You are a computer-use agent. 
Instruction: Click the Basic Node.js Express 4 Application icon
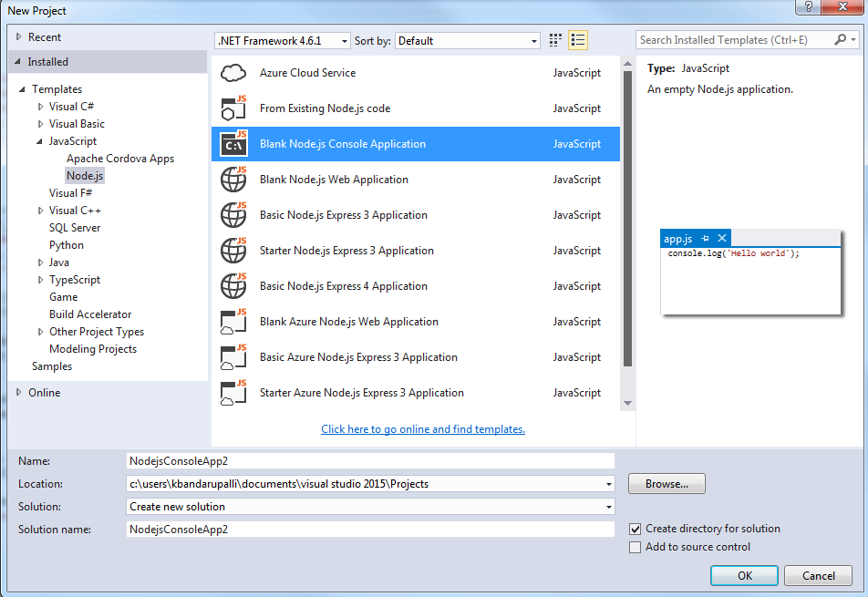[233, 286]
